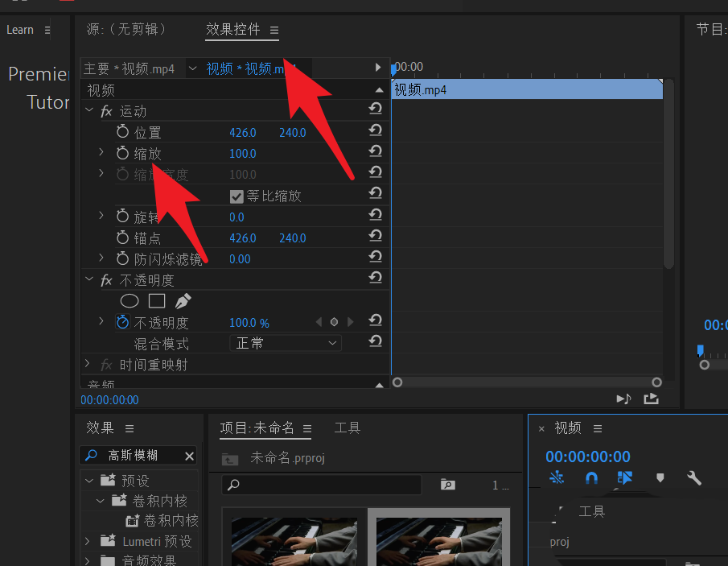Reset the 缩放 scale parameter
This screenshot has height=566, width=728.
coord(375,151)
